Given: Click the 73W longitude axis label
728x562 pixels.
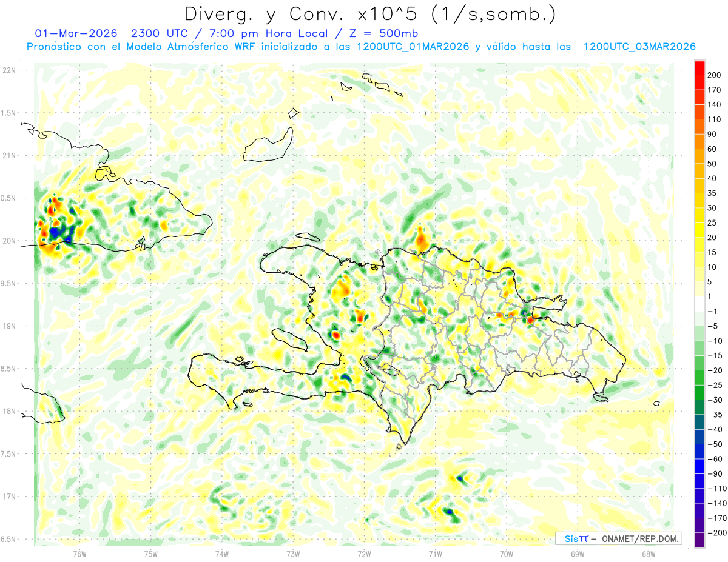Looking at the screenshot, I should (293, 554).
